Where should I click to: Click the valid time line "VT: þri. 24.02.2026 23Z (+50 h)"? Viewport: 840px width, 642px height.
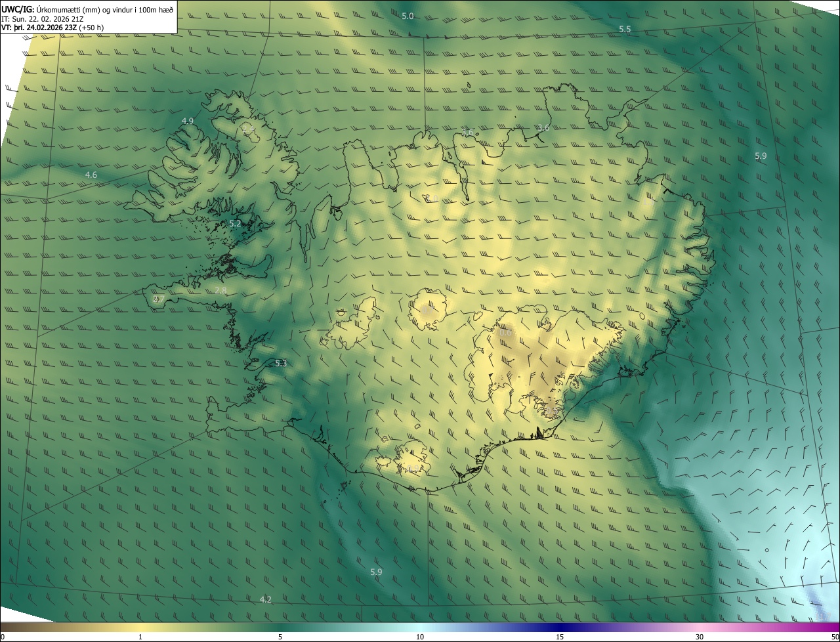[x=52, y=28]
